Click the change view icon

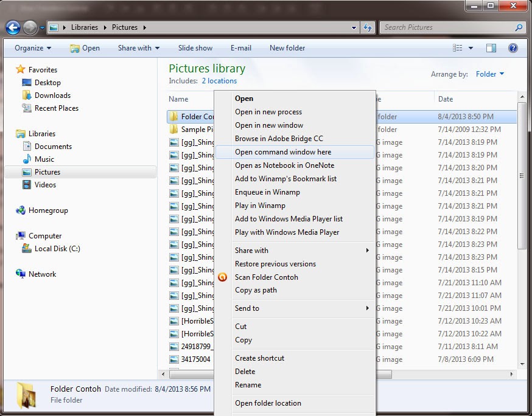pyautogui.click(x=457, y=48)
